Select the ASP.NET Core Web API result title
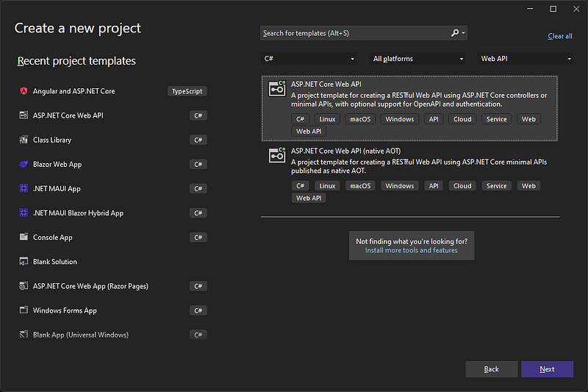The image size is (588, 392). coord(326,85)
